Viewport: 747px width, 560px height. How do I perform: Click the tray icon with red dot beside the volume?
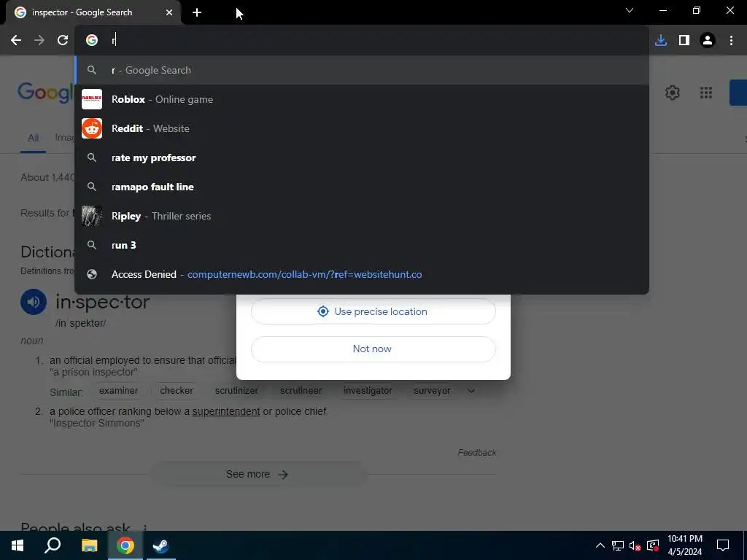click(653, 545)
